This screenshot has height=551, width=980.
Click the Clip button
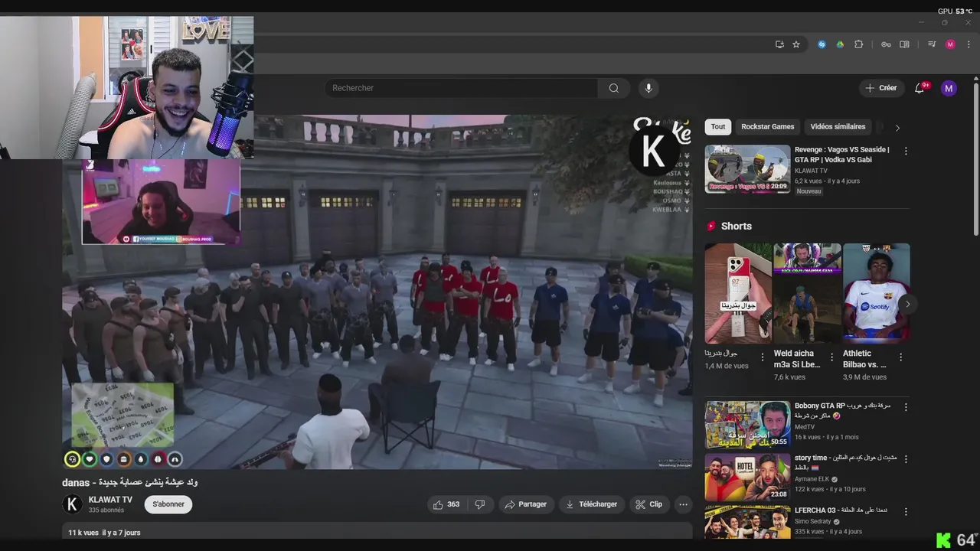point(650,504)
